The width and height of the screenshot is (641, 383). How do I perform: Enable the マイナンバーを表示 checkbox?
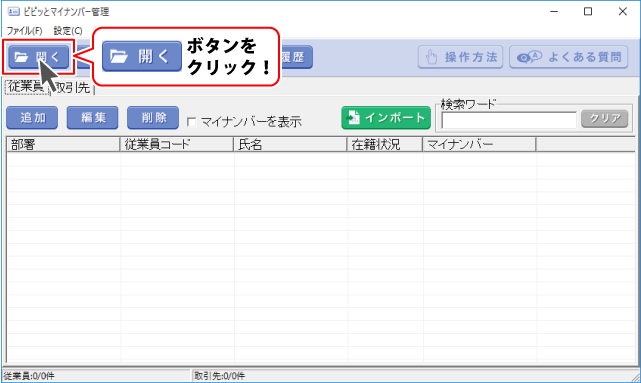point(191,122)
